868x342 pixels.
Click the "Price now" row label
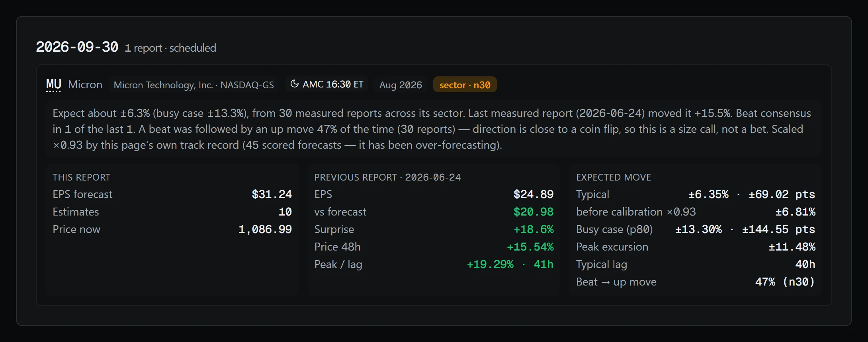coord(76,229)
